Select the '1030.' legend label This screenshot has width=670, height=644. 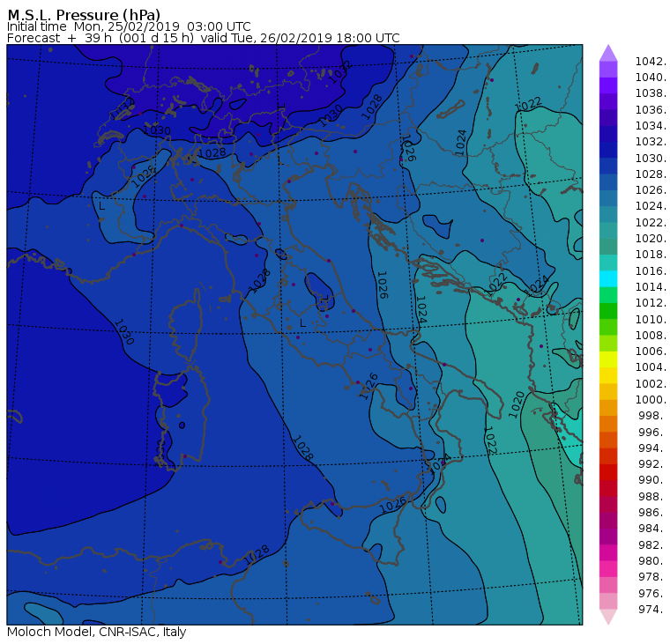point(651,158)
